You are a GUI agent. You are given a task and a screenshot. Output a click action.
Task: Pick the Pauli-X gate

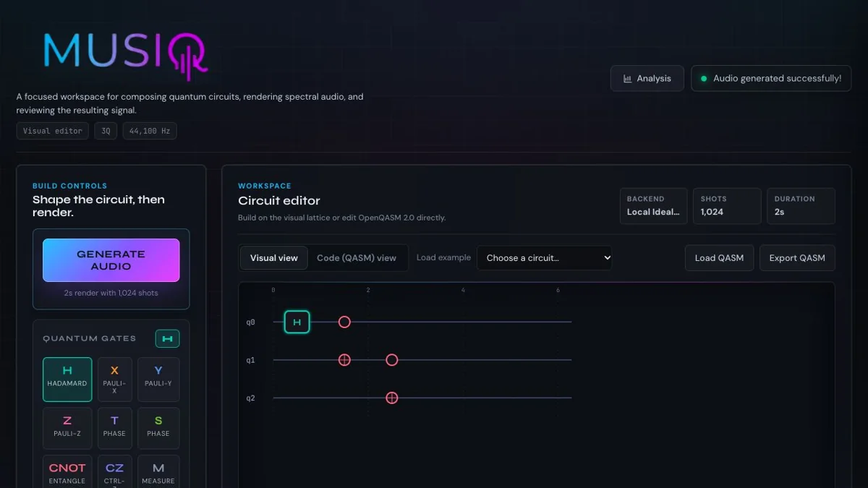pos(114,380)
